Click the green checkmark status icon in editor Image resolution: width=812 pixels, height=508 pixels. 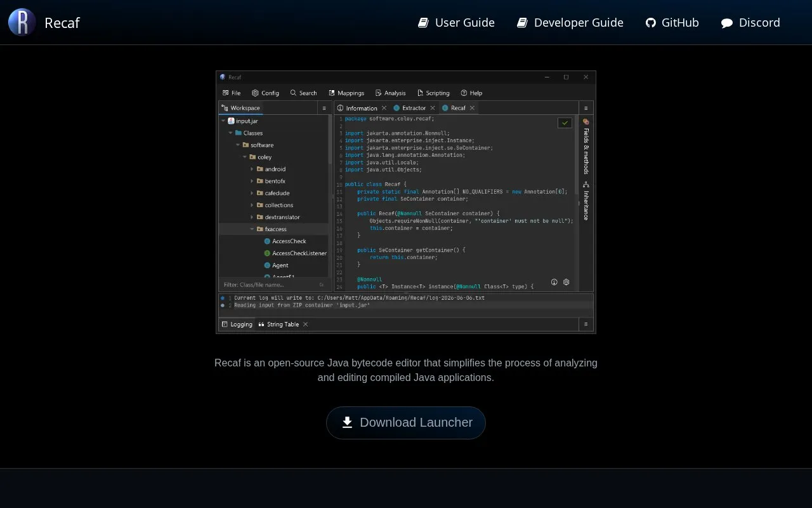[x=565, y=123]
